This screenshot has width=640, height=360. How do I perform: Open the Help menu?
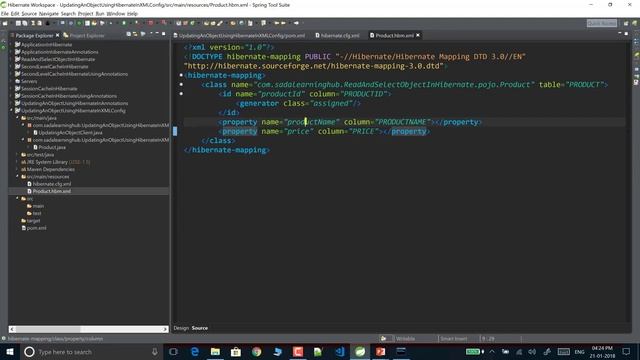pos(132,13)
